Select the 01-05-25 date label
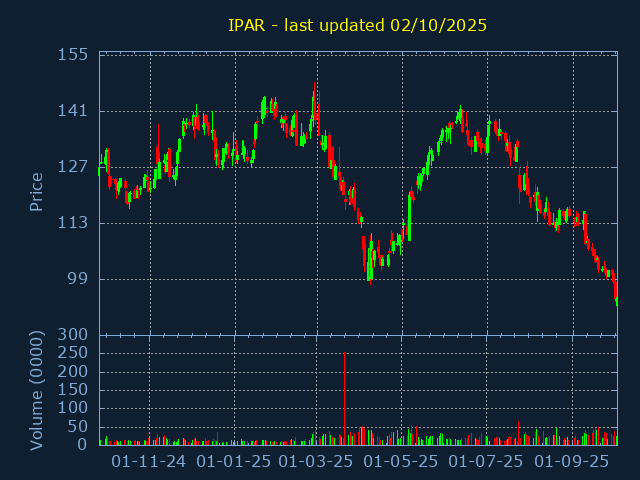 pyautogui.click(x=400, y=461)
